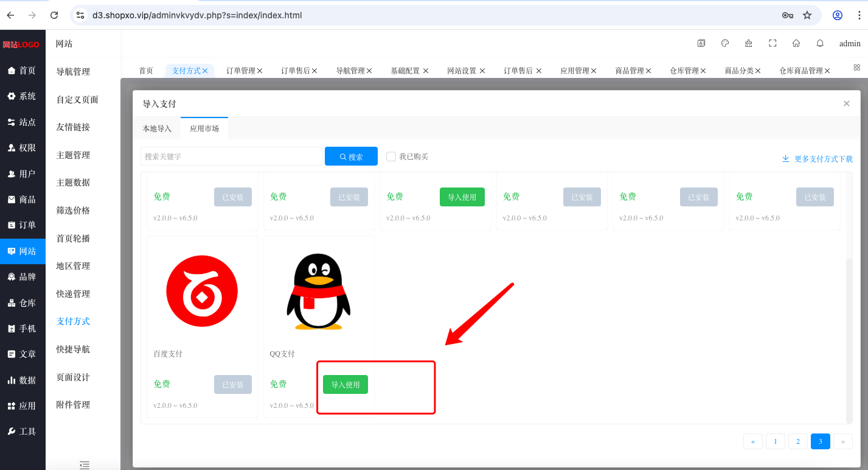The width and height of the screenshot is (868, 470).
Task: Switch to the 订单管理 page tab
Action: [241, 71]
